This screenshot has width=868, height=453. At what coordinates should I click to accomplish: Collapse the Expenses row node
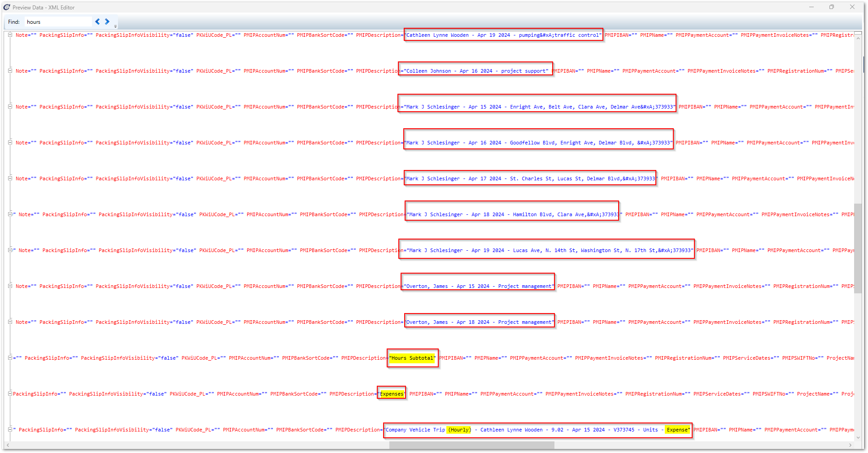click(x=10, y=394)
